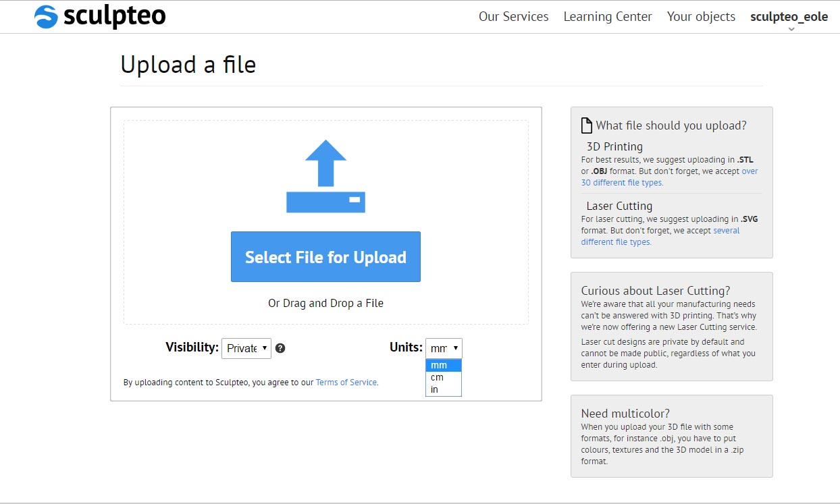Image resolution: width=840 pixels, height=504 pixels.
Task: Open the Units dropdown
Action: [x=444, y=348]
